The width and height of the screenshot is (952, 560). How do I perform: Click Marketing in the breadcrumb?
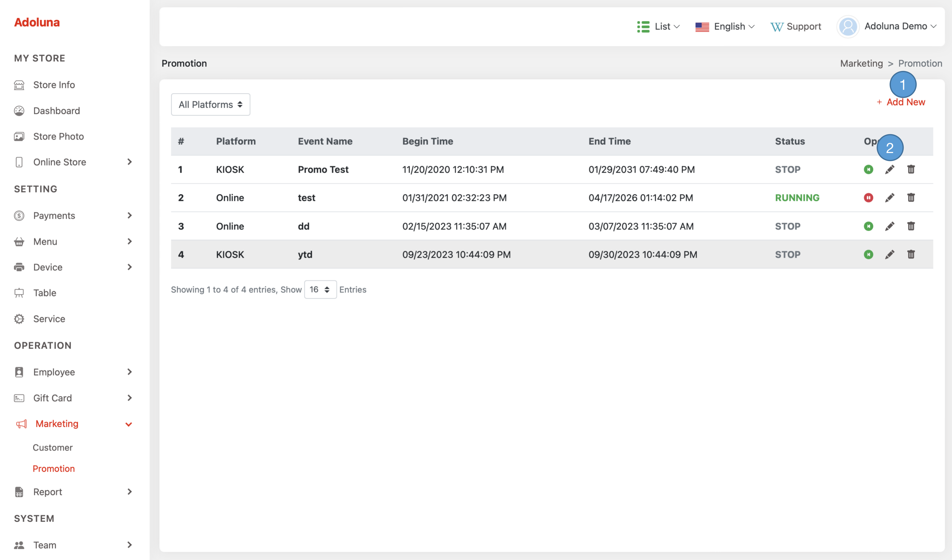(861, 63)
